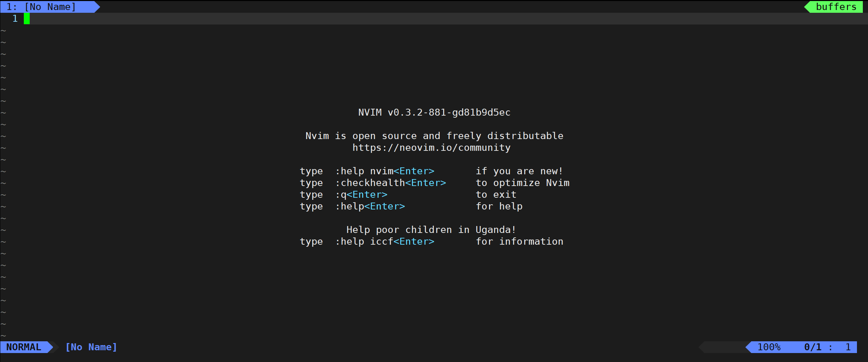This screenshot has height=362, width=868.
Task: Click the ':help iccf<Enter>' command text
Action: click(384, 242)
